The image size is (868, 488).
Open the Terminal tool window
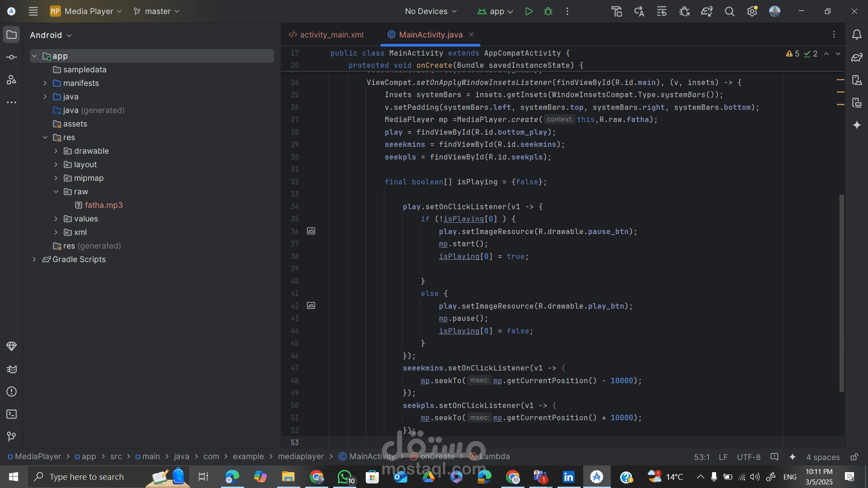coord(12,414)
